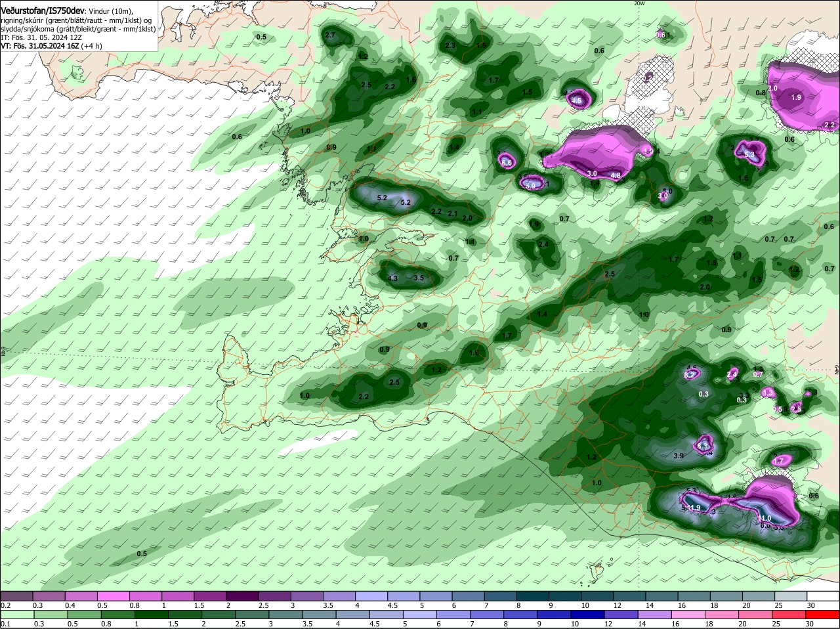Click the 'slydda/snjókoma' legend description text

point(28,29)
